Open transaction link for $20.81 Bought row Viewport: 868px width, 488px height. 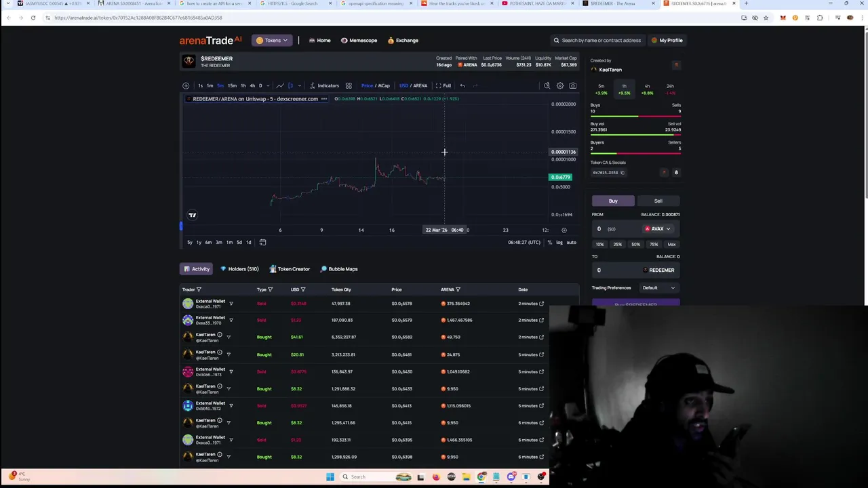541,354
